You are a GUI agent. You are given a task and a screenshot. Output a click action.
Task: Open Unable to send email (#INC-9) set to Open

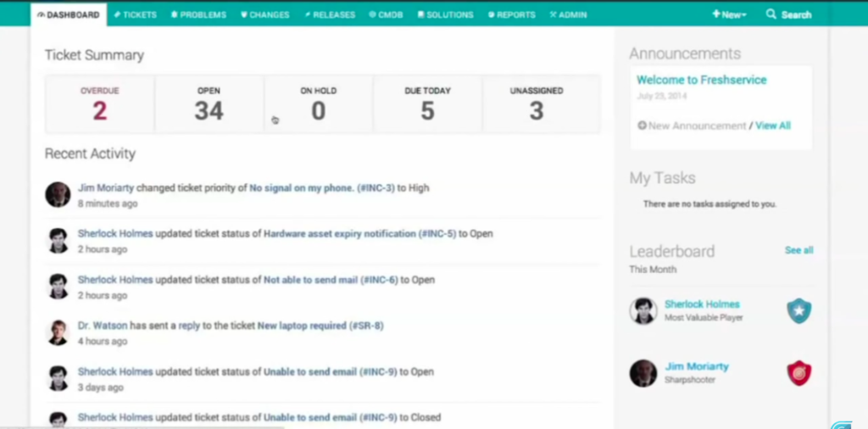(x=330, y=371)
